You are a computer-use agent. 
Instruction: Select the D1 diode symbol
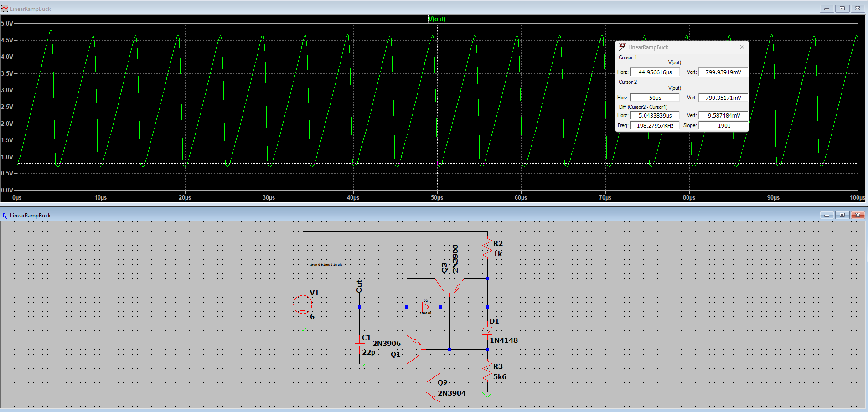[x=487, y=330]
